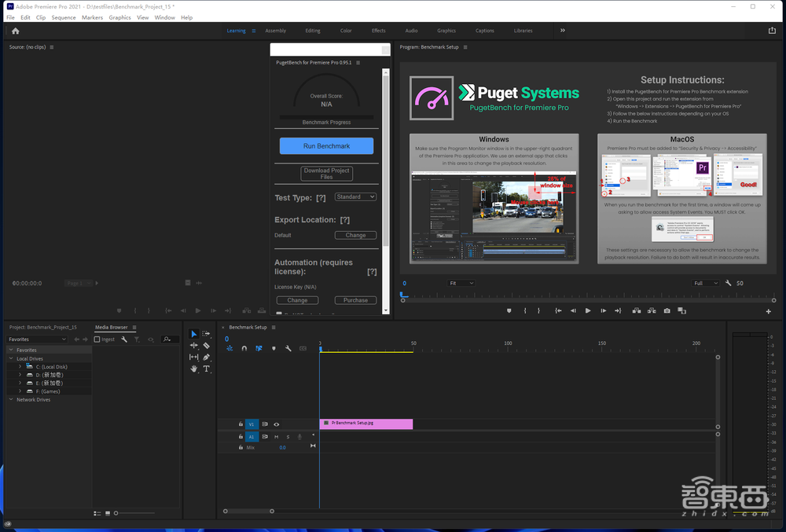Image resolution: width=786 pixels, height=532 pixels.
Task: Pick the Hand tool
Action: (x=194, y=369)
